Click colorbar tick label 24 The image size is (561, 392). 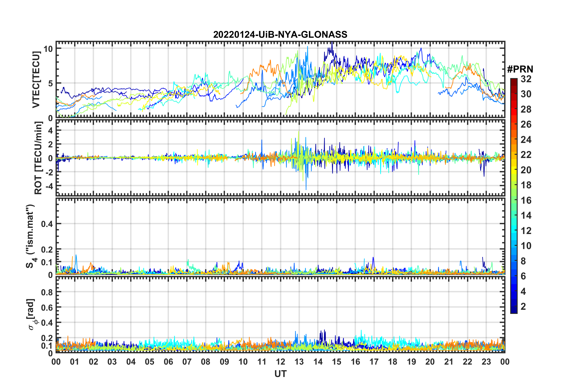pos(526,140)
